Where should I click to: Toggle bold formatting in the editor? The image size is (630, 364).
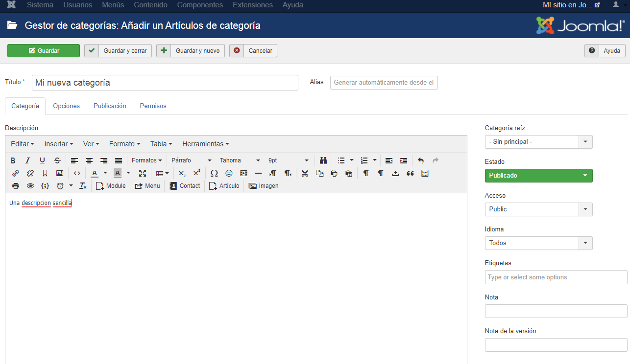click(13, 160)
